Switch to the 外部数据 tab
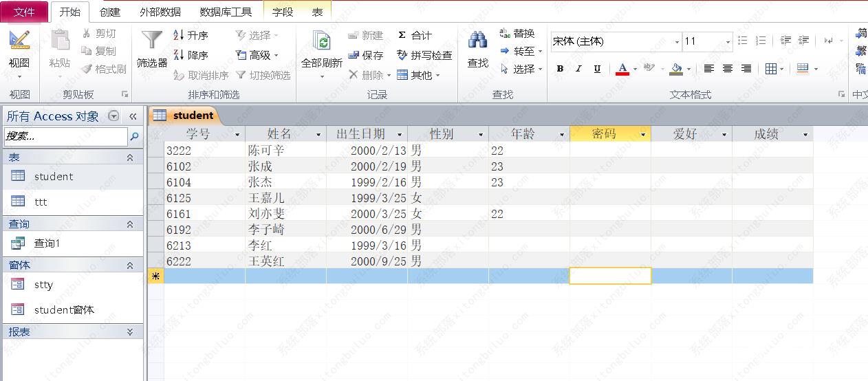The width and height of the screenshot is (868, 381). click(160, 12)
